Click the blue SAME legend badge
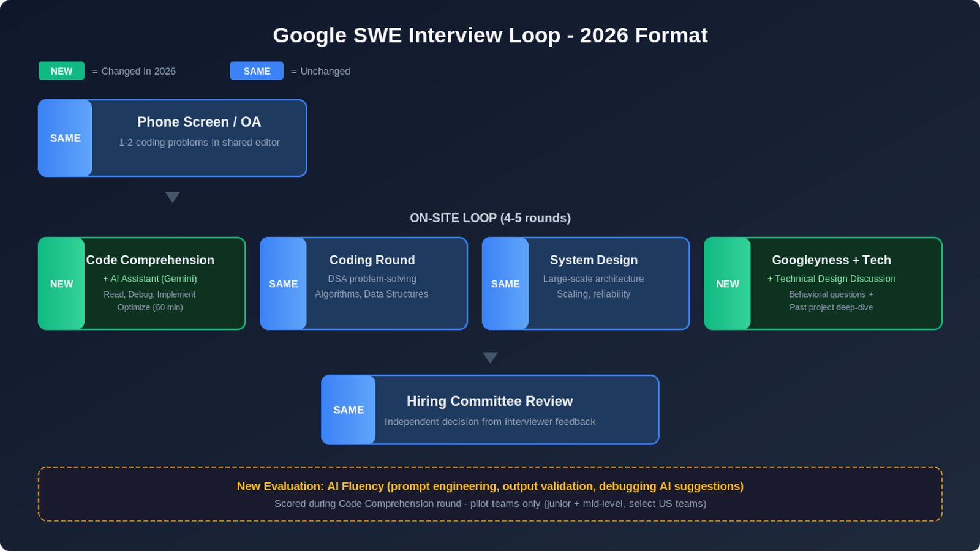 click(x=257, y=71)
